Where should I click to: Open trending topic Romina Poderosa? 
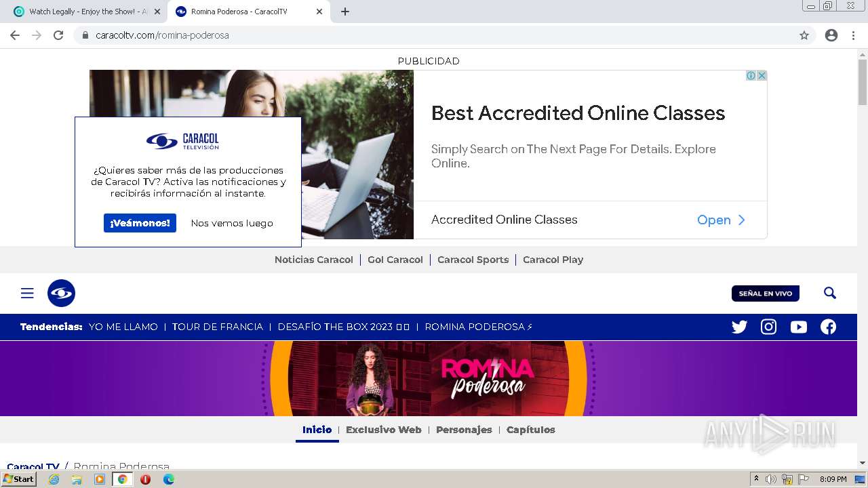(x=479, y=327)
